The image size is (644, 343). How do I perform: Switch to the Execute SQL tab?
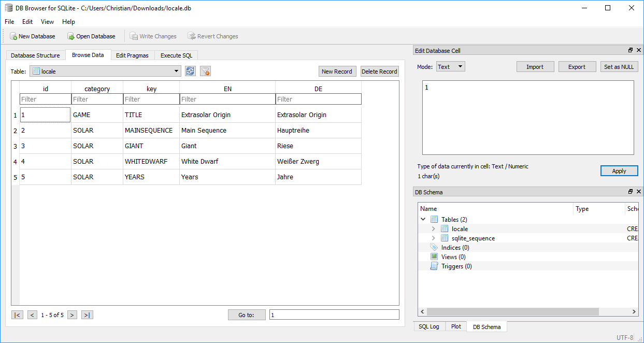pyautogui.click(x=176, y=55)
